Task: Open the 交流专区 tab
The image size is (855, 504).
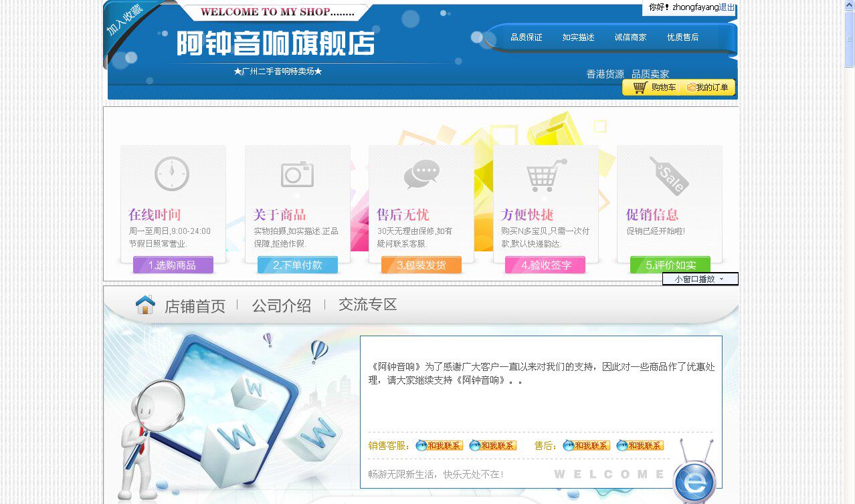Action: 368,305
